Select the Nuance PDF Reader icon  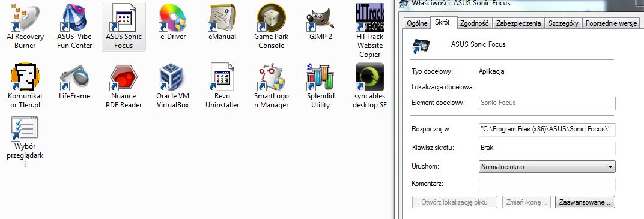click(x=124, y=77)
